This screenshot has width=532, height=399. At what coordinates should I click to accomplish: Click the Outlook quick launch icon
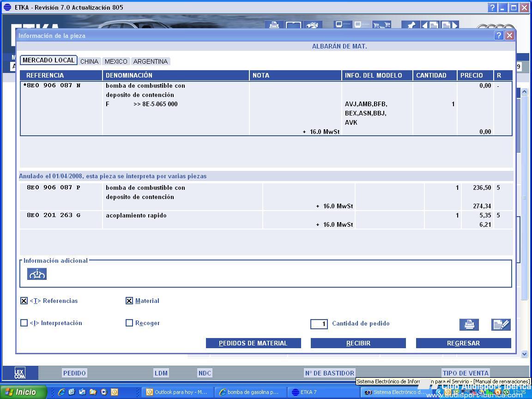coord(115,392)
